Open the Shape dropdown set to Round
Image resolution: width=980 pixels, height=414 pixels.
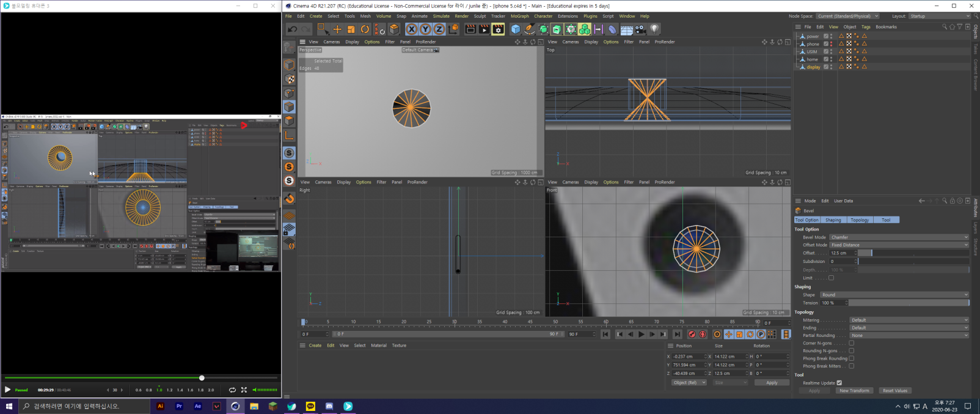pos(895,295)
